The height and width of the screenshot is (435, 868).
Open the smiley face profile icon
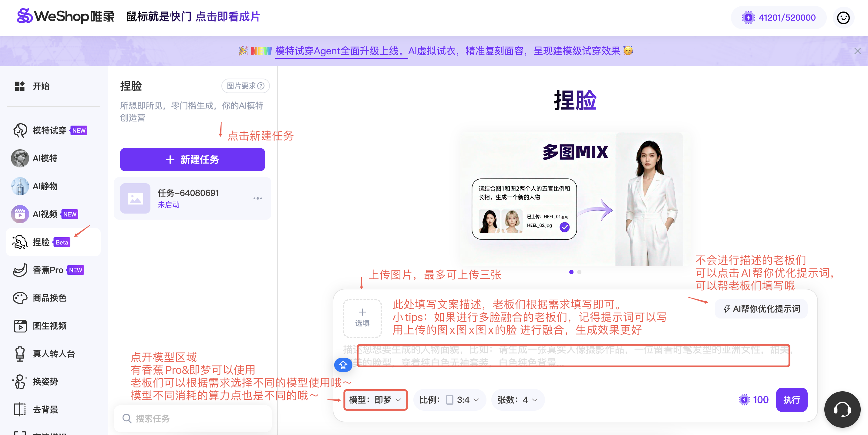coord(843,18)
